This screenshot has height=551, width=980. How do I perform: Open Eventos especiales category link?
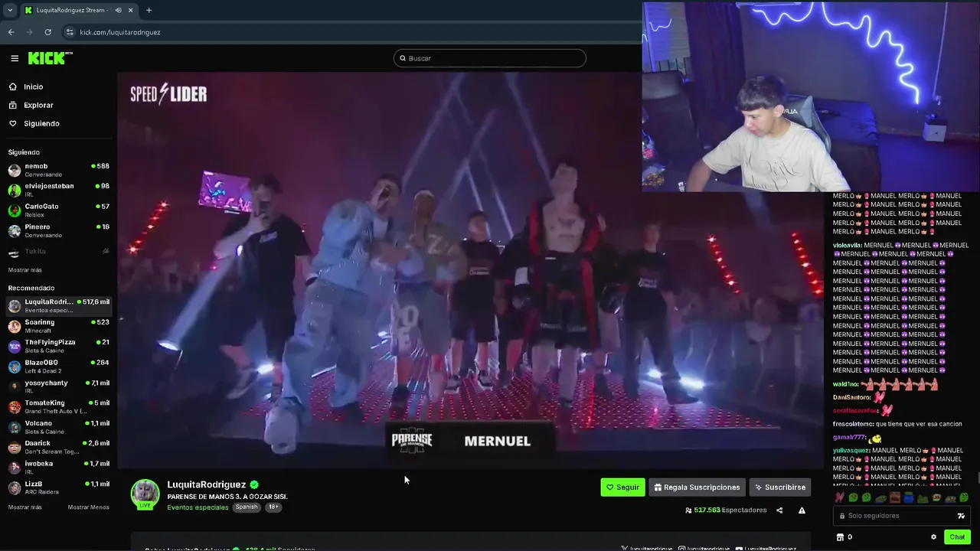198,507
